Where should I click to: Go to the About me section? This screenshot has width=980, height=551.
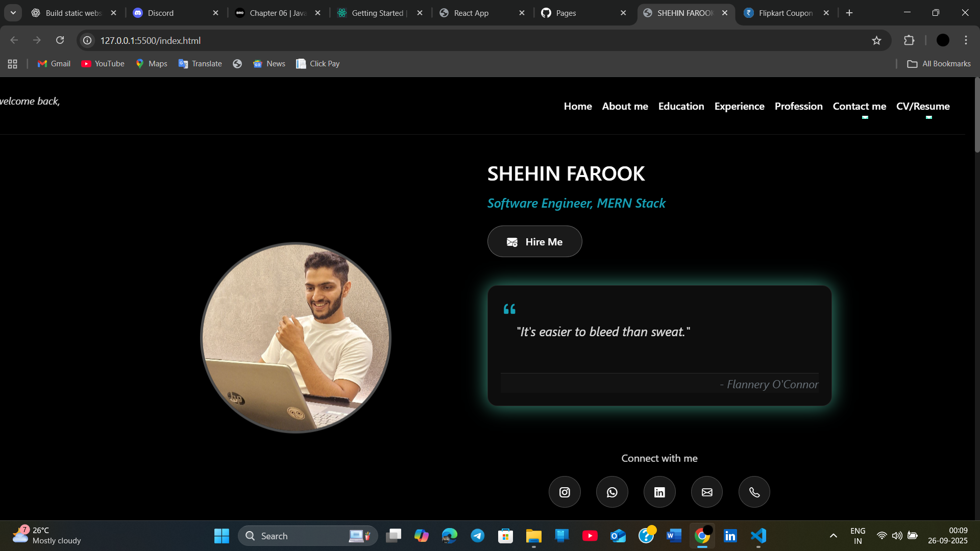point(625,106)
